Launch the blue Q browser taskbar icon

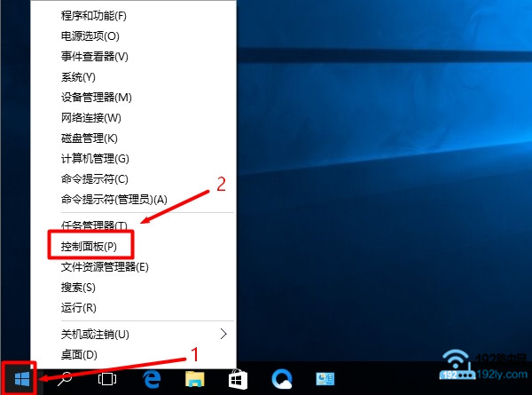click(x=282, y=379)
